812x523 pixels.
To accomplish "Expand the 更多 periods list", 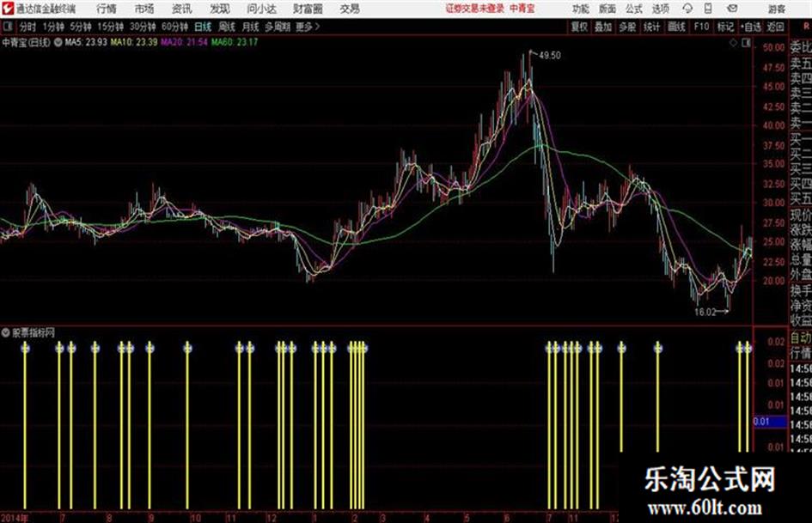I will tap(308, 27).
